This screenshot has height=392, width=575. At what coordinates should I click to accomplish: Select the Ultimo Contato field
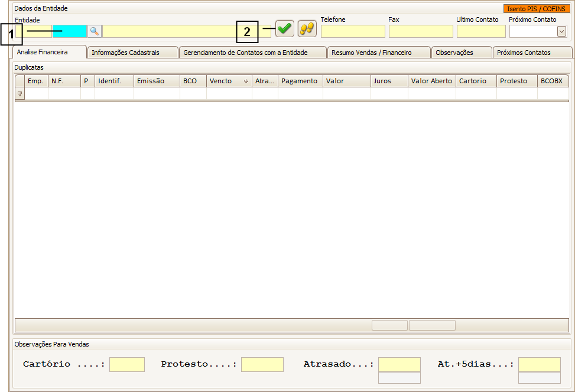pyautogui.click(x=480, y=31)
